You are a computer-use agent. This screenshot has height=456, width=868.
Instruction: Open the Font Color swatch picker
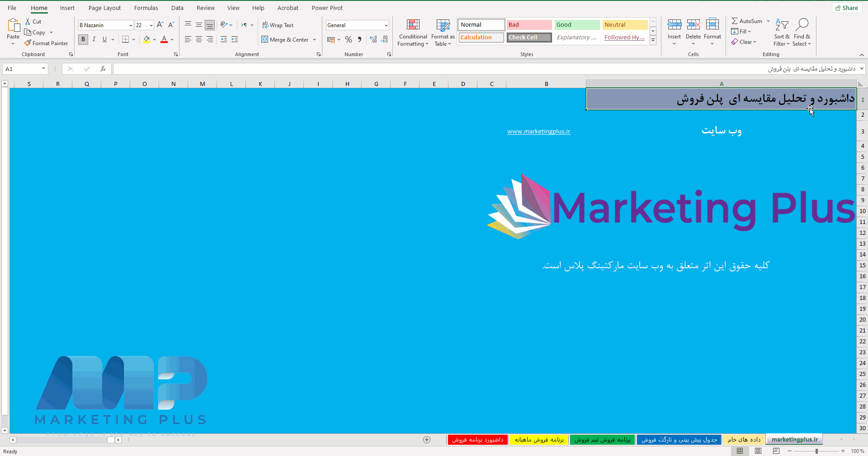[172, 39]
